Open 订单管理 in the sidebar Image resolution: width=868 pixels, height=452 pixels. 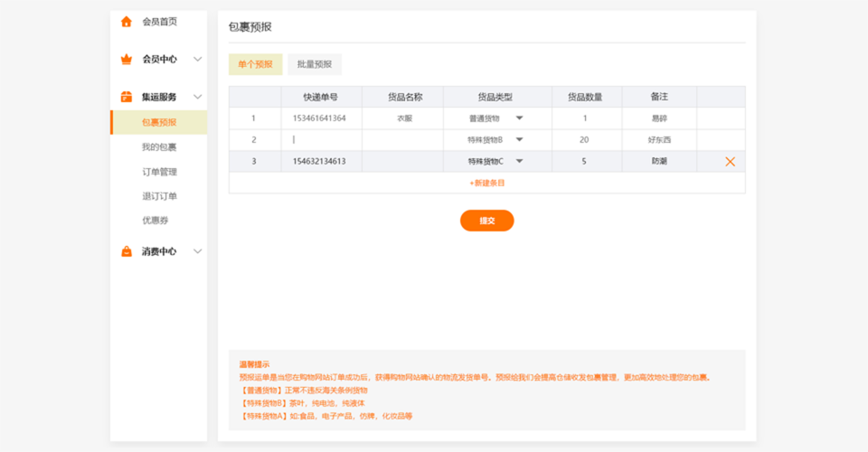tap(159, 172)
